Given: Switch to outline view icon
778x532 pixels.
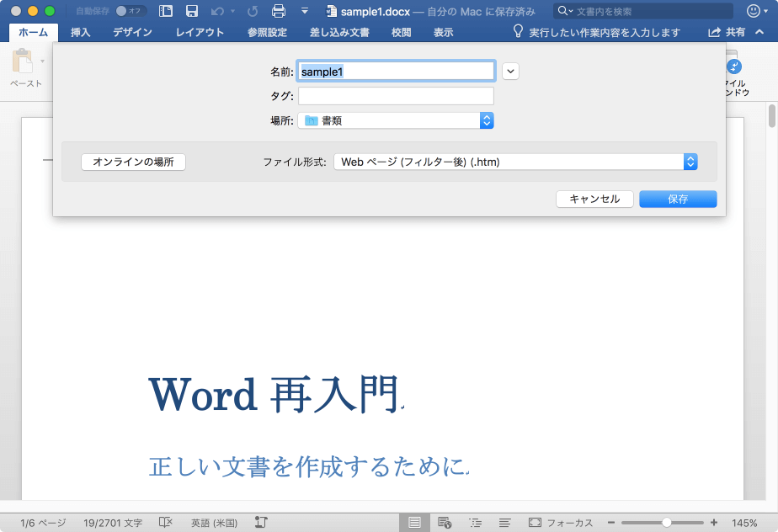Looking at the screenshot, I should pyautogui.click(x=476, y=523).
